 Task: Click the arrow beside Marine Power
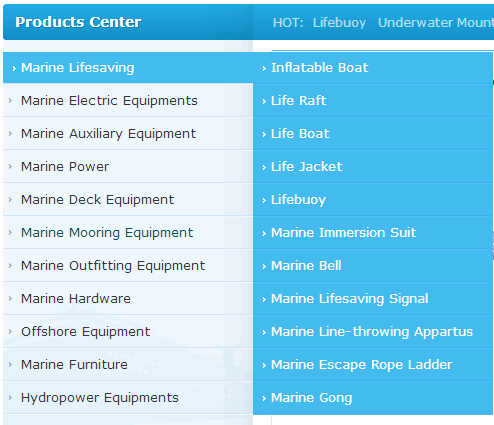[x=10, y=167]
